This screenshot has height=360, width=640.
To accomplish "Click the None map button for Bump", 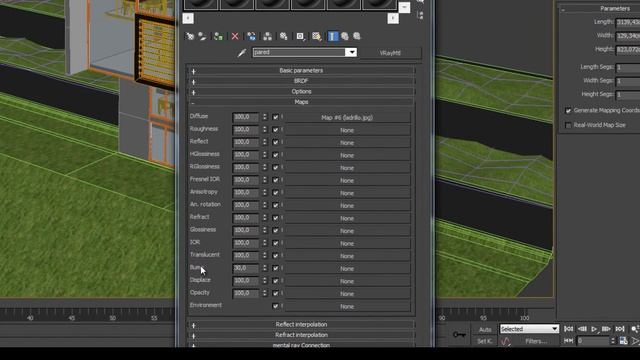I will pos(347,269).
